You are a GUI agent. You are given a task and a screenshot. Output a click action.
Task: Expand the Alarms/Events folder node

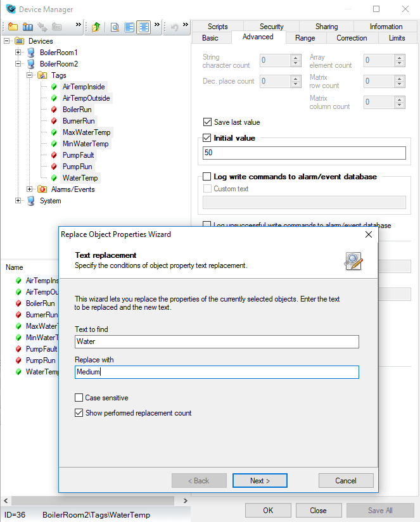(30, 189)
